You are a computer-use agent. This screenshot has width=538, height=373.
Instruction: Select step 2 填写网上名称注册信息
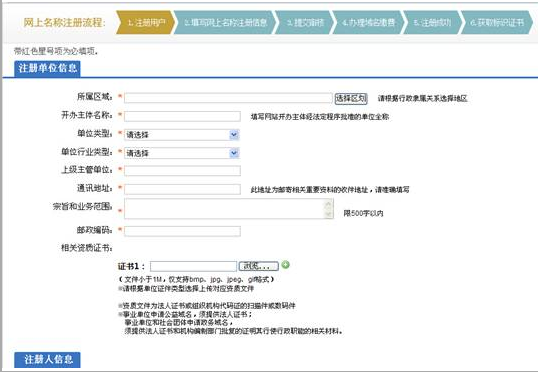click(x=225, y=23)
